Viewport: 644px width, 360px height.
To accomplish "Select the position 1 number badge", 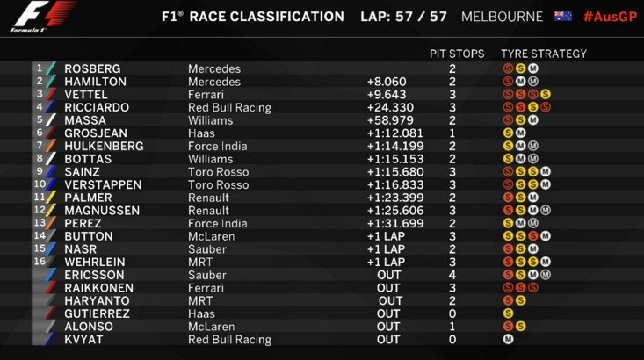I will (39, 68).
